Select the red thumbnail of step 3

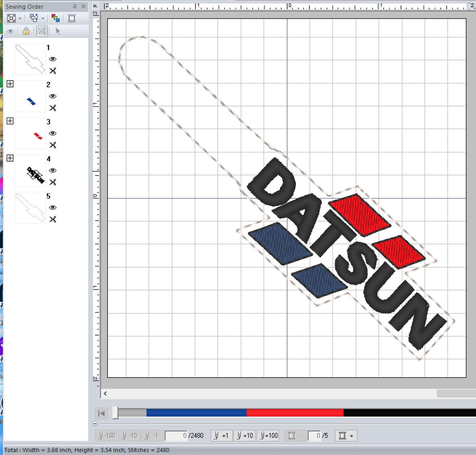[30, 133]
